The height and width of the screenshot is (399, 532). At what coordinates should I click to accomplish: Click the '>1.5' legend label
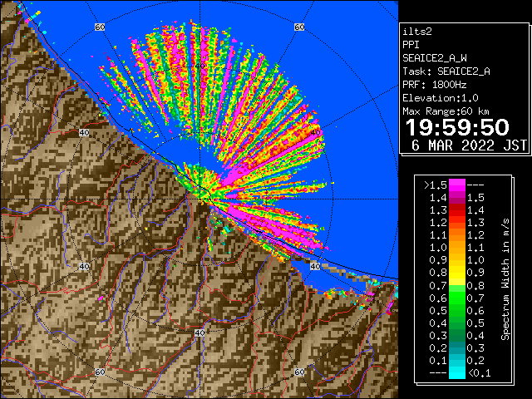click(x=436, y=185)
